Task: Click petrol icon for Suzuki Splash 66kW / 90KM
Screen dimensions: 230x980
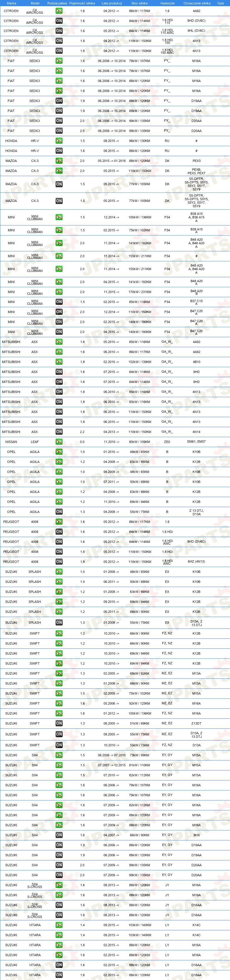Action: click(x=59, y=612)
